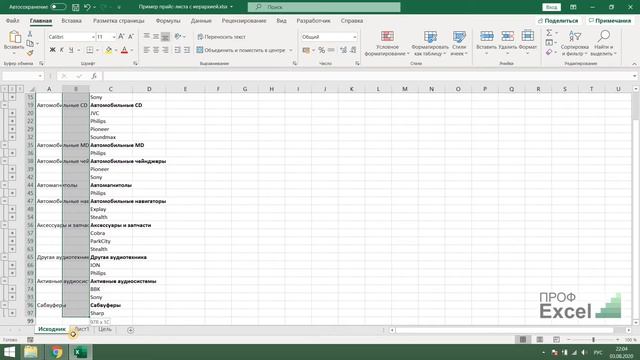This screenshot has width=640, height=360.
Task: Click the Select All corner triangle
Action: [31, 89]
